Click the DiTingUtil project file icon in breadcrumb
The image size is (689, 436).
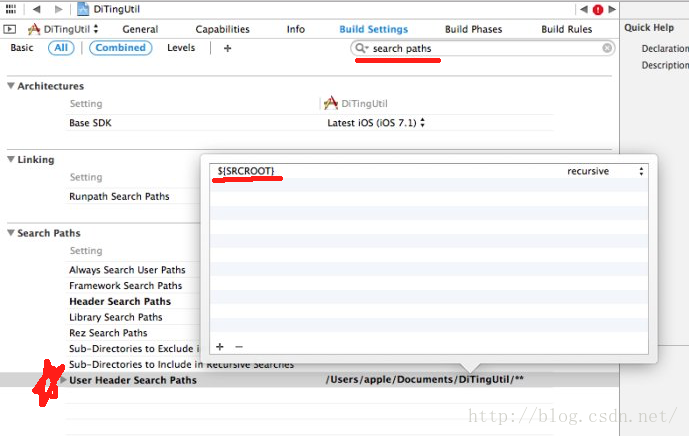point(83,9)
